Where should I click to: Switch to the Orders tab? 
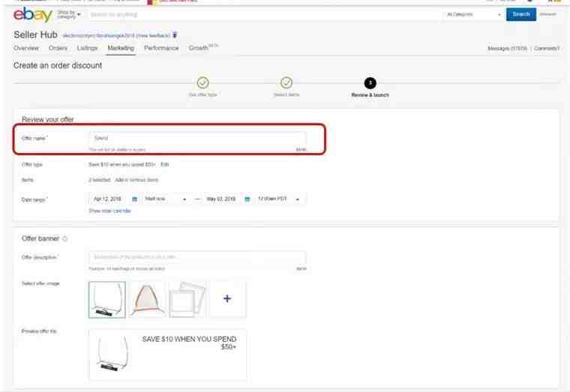point(58,48)
